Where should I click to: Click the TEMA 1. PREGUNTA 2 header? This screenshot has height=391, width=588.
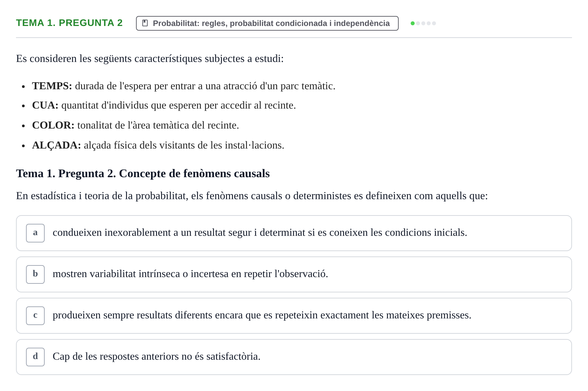pos(69,23)
